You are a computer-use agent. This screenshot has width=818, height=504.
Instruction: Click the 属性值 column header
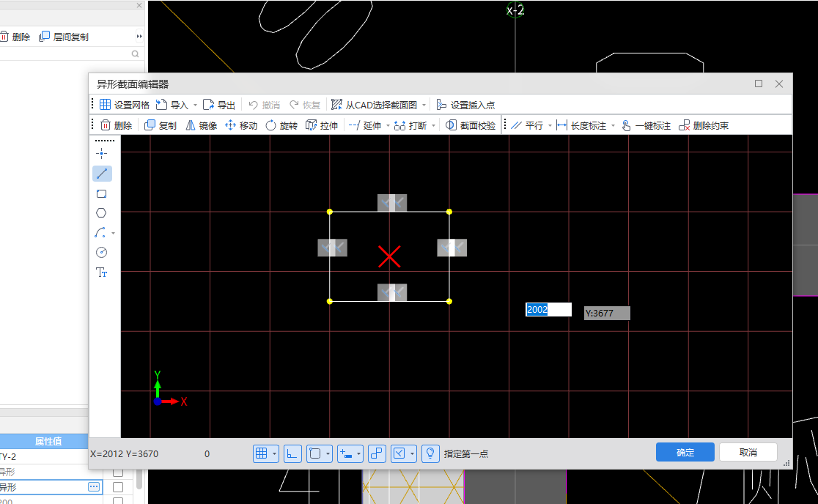click(48, 441)
